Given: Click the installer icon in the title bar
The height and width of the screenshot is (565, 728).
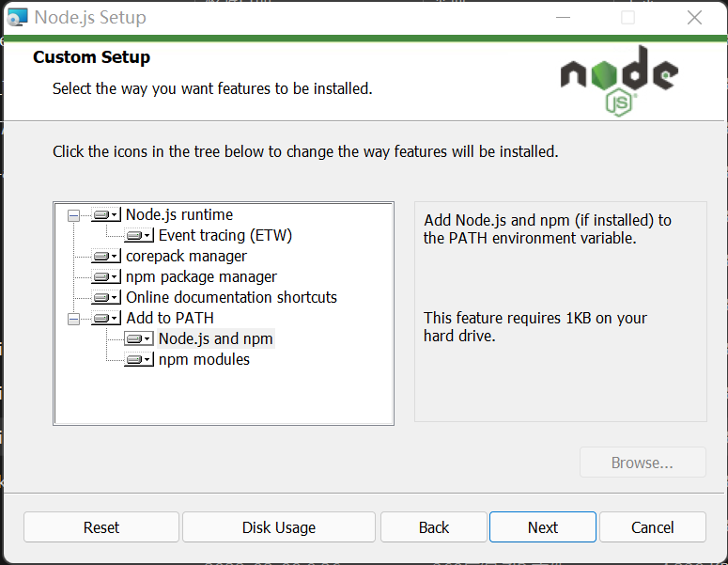Looking at the screenshot, I should pos(17,18).
